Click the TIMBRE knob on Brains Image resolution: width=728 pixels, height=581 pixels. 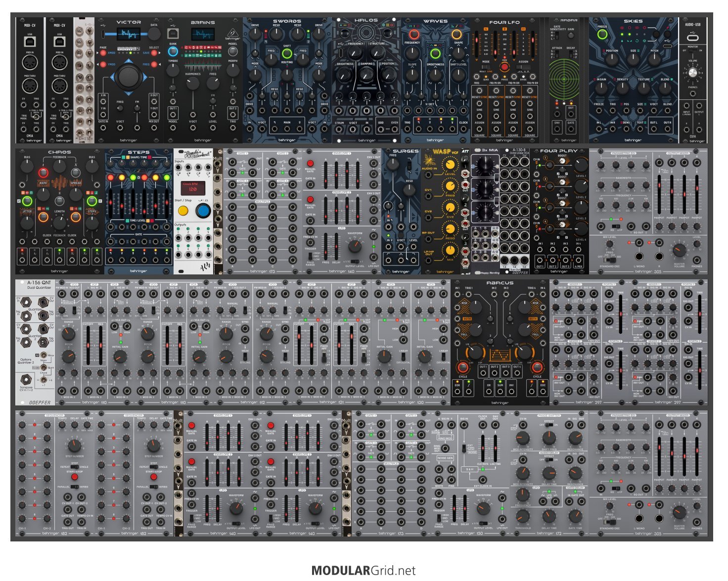point(173,69)
